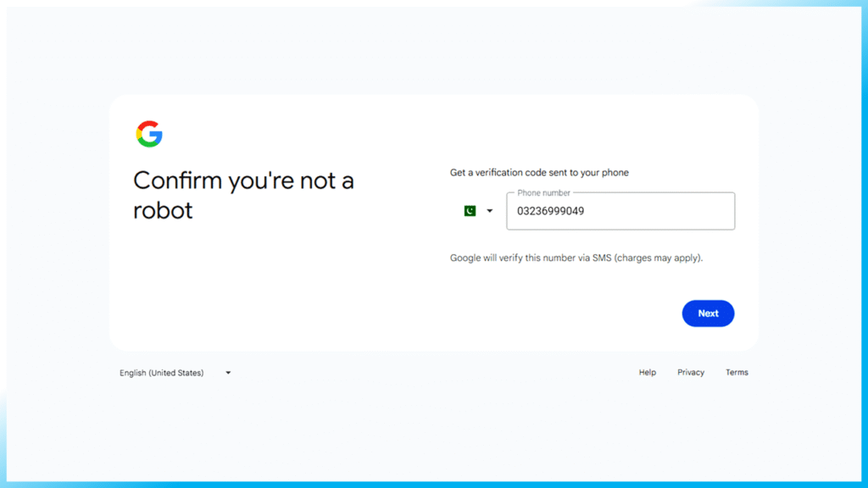Click the phone number input field
This screenshot has height=488, width=868.
click(620, 212)
